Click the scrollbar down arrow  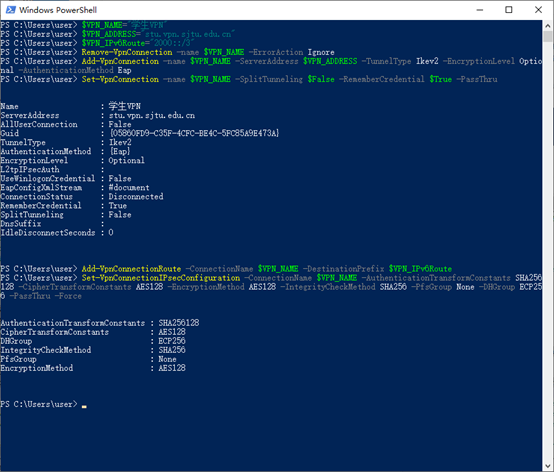(548, 466)
